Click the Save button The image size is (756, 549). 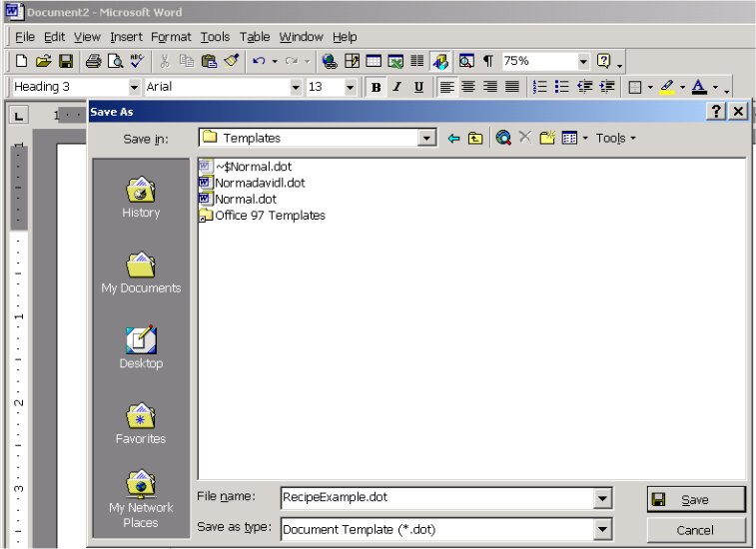point(695,499)
